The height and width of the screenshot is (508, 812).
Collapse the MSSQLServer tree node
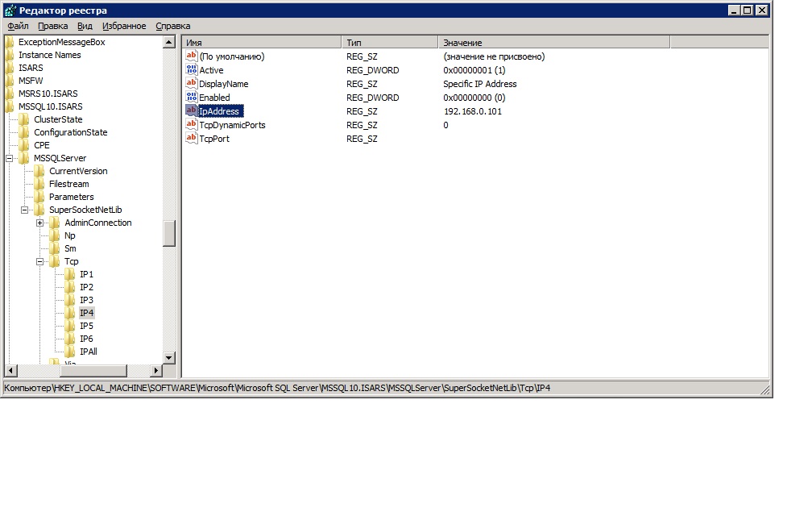pyautogui.click(x=10, y=158)
